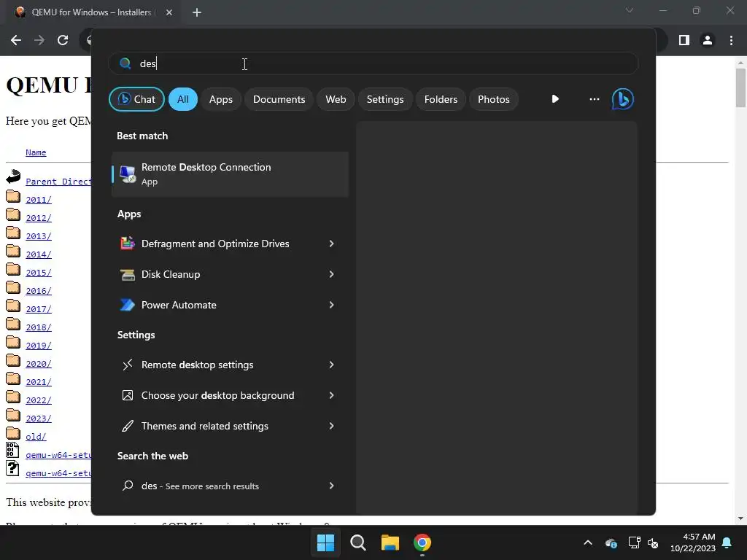Open the 2020/ folder link
The image size is (747, 560).
click(39, 363)
